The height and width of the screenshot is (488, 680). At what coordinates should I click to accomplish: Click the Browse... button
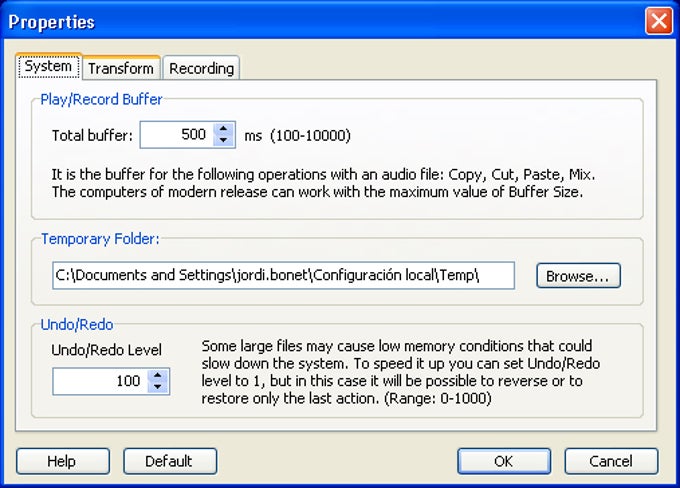point(578,276)
